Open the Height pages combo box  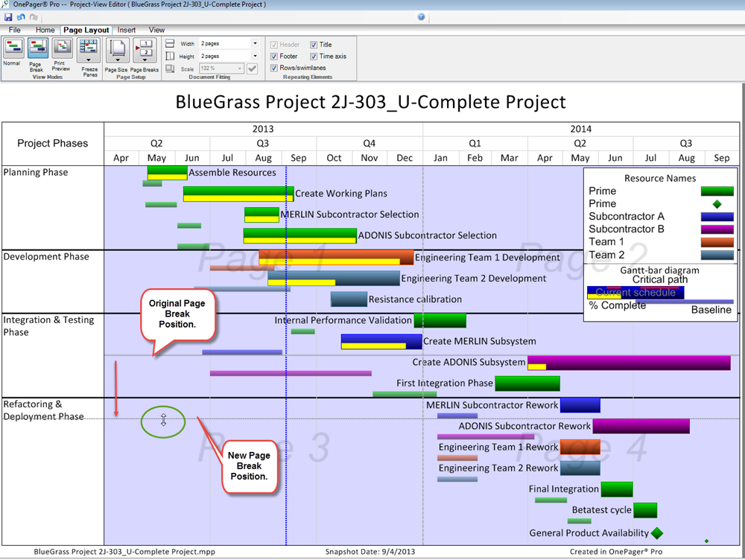(229, 56)
